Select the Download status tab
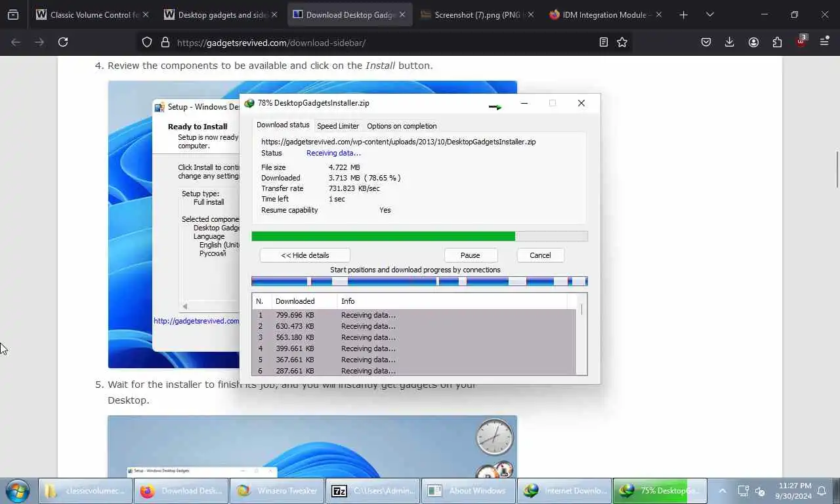Screen dimensions: 840x504 [283, 125]
